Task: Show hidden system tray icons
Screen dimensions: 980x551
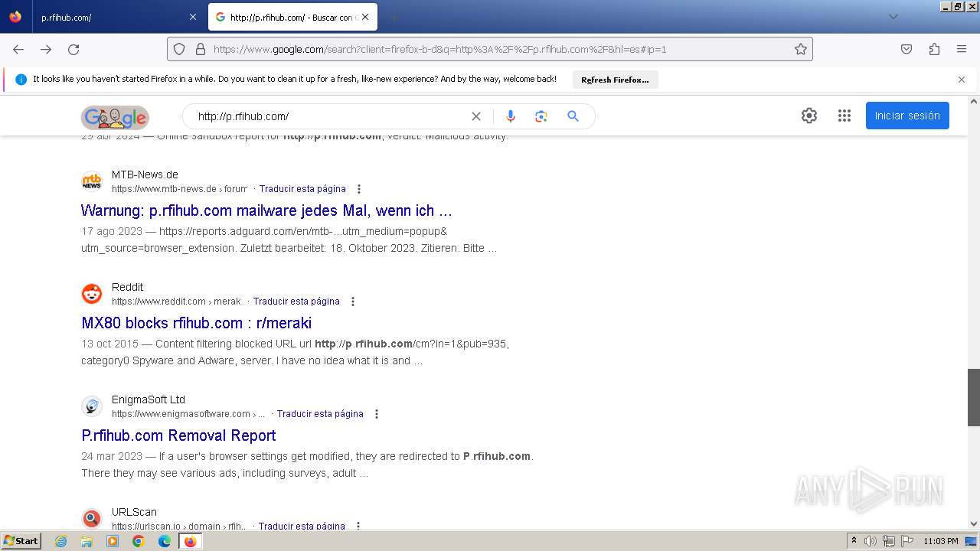Action: pyautogui.click(x=854, y=541)
